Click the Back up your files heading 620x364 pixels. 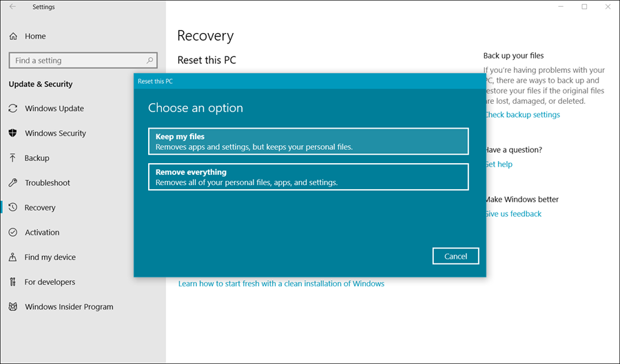pos(513,56)
